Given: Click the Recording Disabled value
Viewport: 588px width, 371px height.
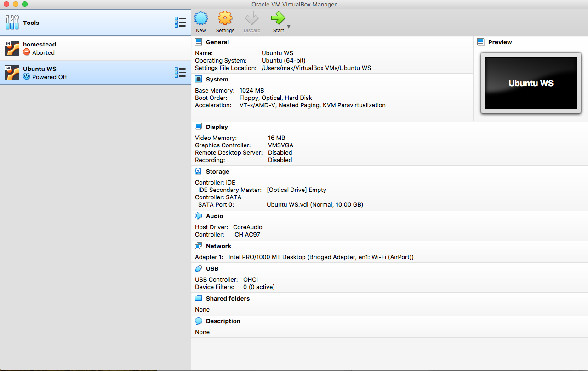Looking at the screenshot, I should point(280,160).
